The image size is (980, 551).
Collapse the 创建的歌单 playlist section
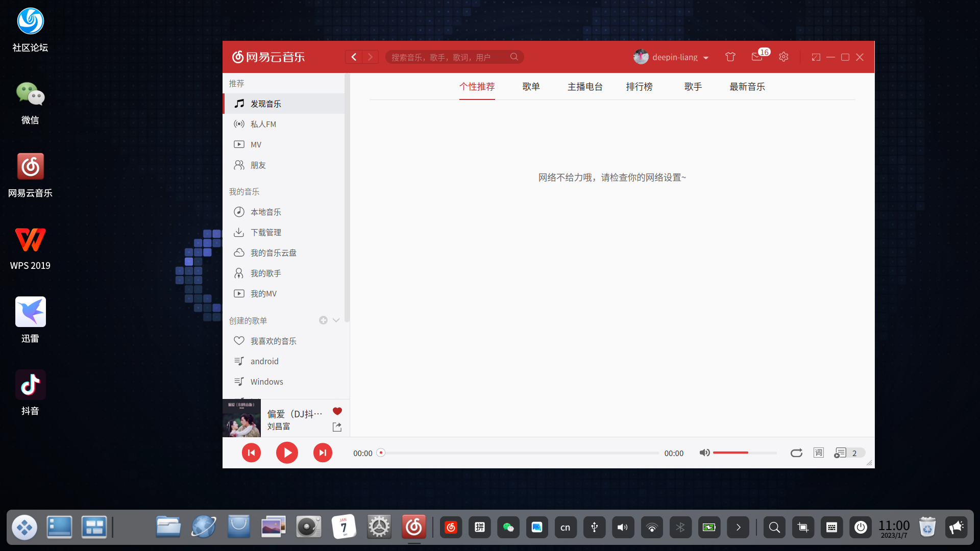(336, 320)
